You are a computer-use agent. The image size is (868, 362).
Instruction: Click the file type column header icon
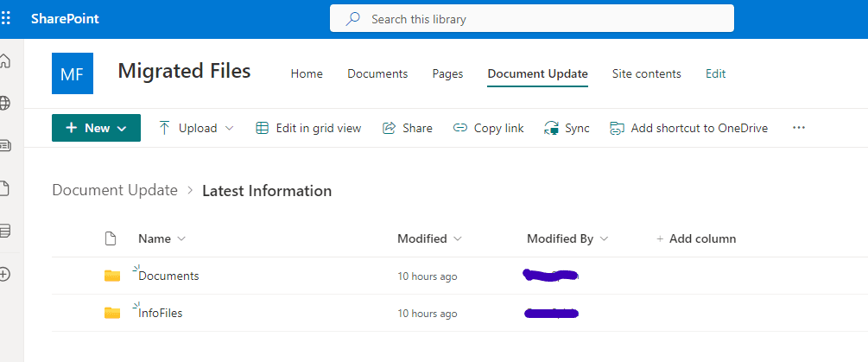[x=110, y=238]
